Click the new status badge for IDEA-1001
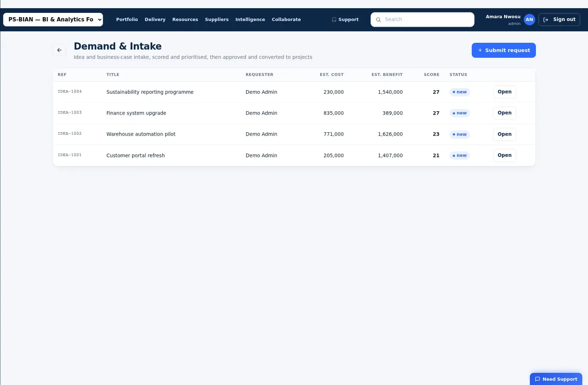This screenshot has width=588, height=385. [x=460, y=155]
